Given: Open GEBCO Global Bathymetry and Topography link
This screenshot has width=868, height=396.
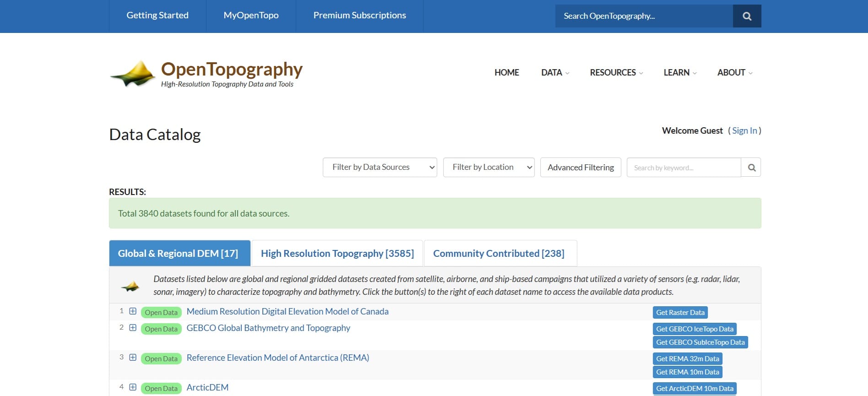Looking at the screenshot, I should click(x=268, y=328).
